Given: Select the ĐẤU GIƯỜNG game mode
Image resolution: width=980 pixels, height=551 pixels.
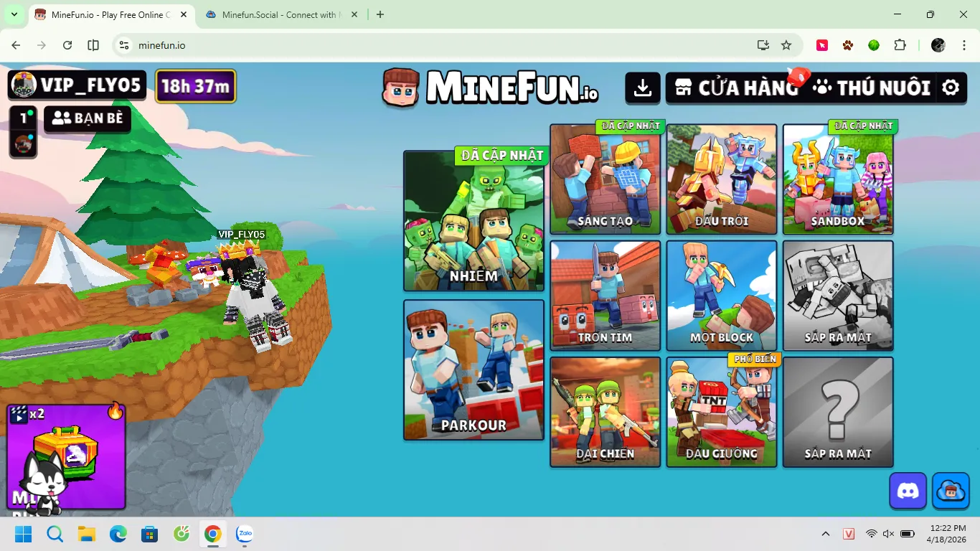Looking at the screenshot, I should click(x=722, y=413).
